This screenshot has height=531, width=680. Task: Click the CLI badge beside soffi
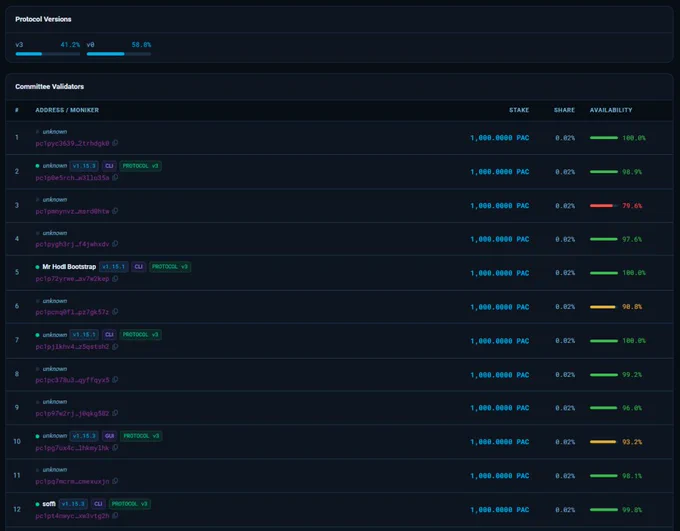tap(98, 504)
